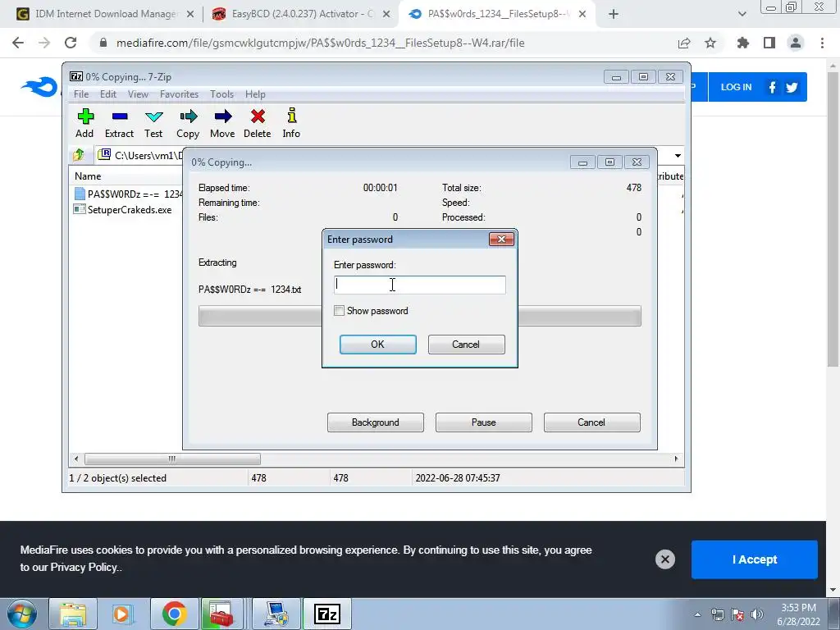This screenshot has height=630, width=840.
Task: Open Chrome side panel icon
Action: [x=769, y=43]
